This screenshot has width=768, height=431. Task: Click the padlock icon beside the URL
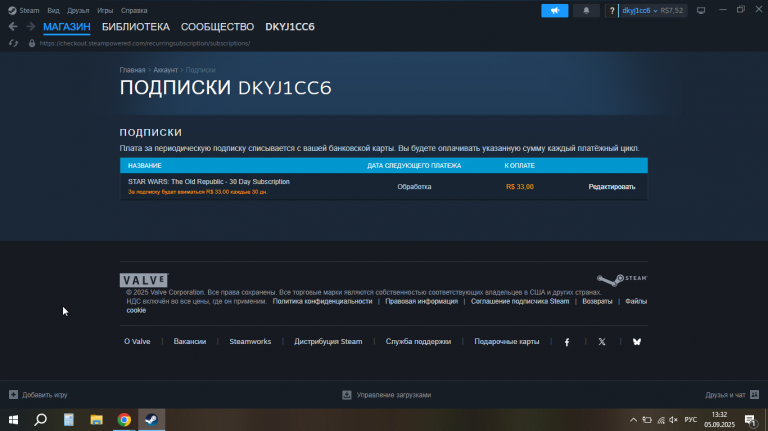pyautogui.click(x=32, y=43)
